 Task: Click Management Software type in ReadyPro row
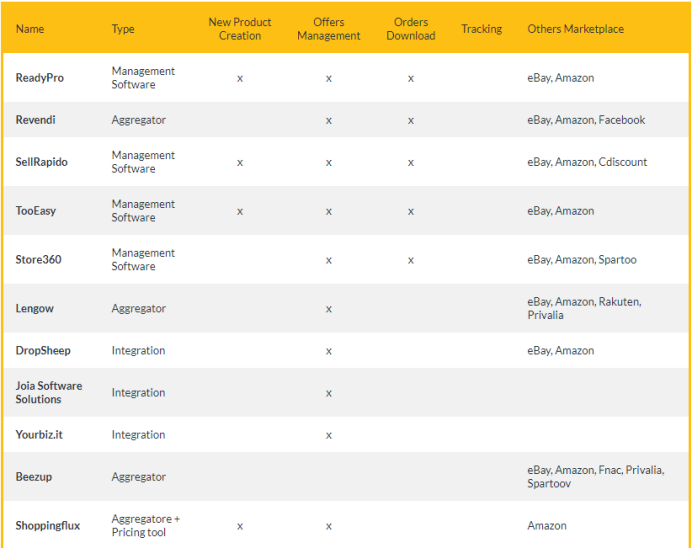click(143, 78)
